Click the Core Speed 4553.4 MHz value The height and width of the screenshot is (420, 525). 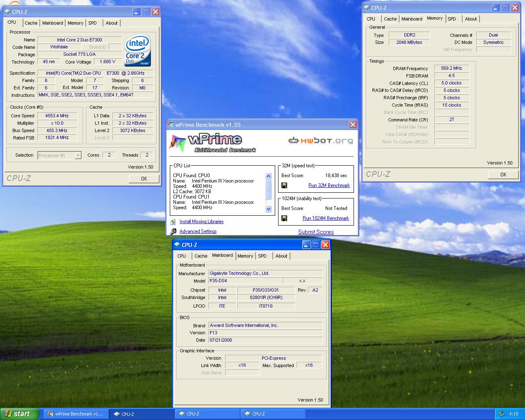[57, 116]
